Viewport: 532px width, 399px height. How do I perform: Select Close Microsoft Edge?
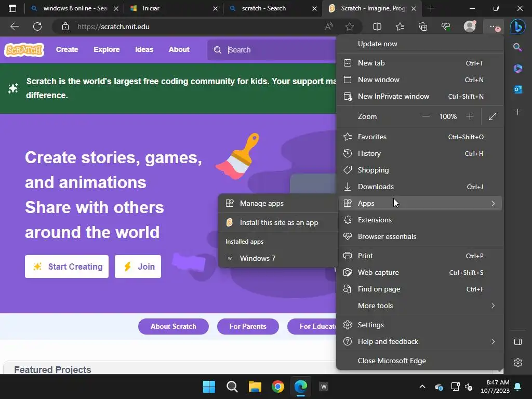coord(420,361)
